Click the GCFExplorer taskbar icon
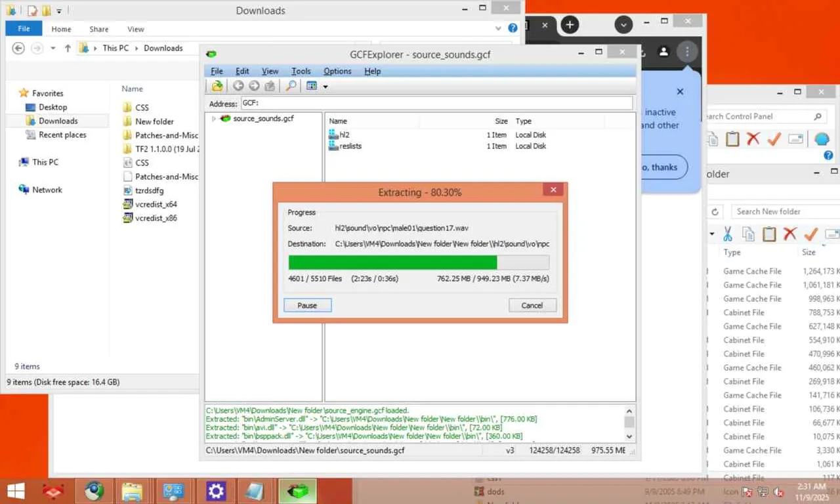Viewport: 840px width, 504px height. coord(298,491)
